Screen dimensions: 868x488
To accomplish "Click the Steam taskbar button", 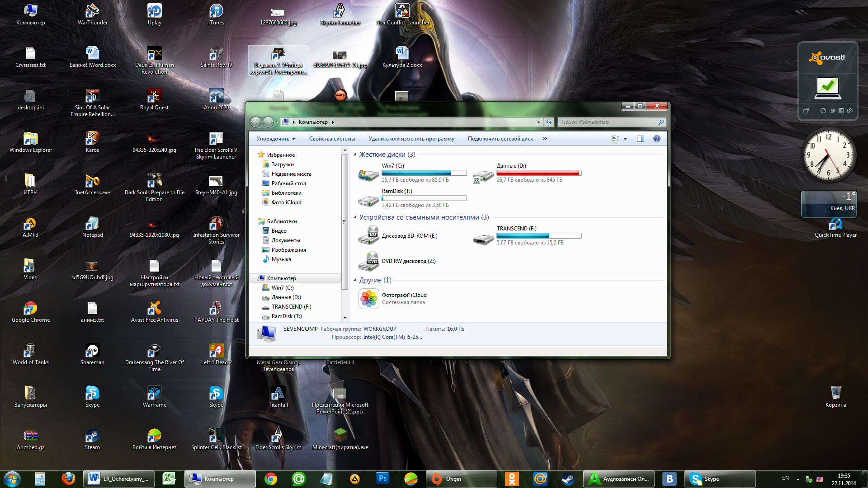I will click(568, 479).
